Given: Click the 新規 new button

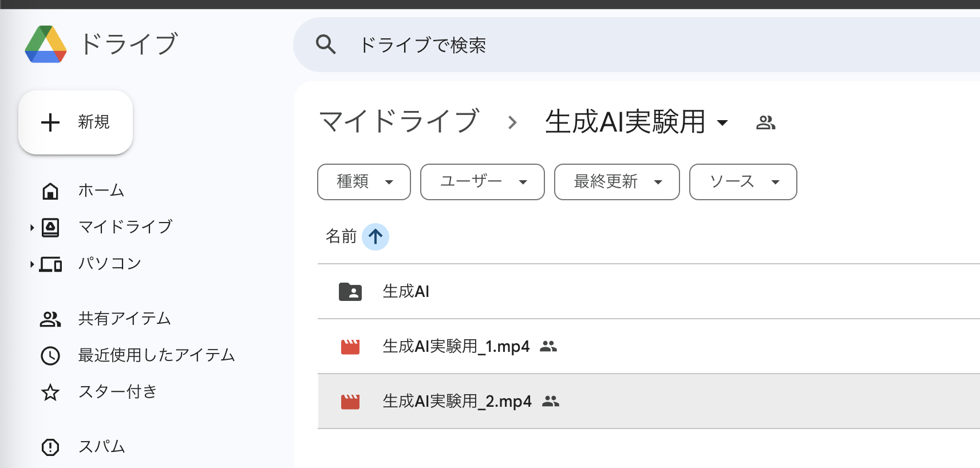Looking at the screenshot, I should point(76,122).
